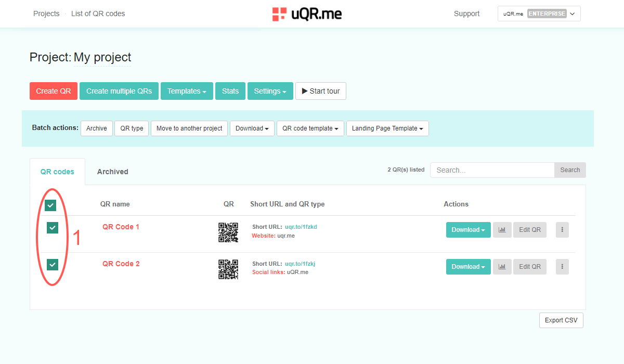Open QR Code 1 name link
The height and width of the screenshot is (364, 624).
(121, 227)
